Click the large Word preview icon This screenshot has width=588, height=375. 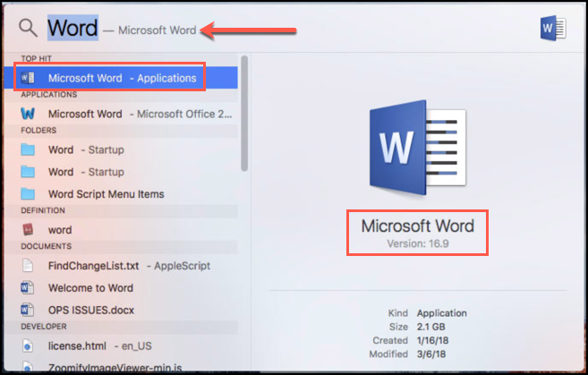(x=418, y=148)
